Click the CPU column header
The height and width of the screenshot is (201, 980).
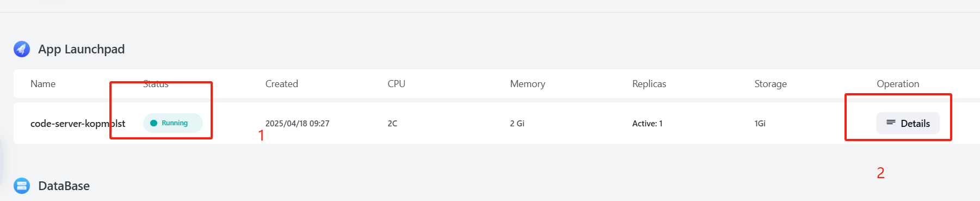tap(396, 84)
